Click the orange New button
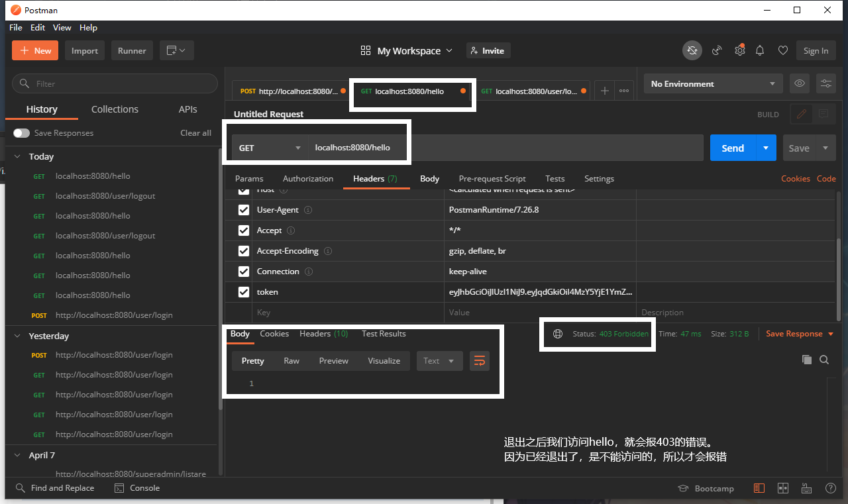 35,50
